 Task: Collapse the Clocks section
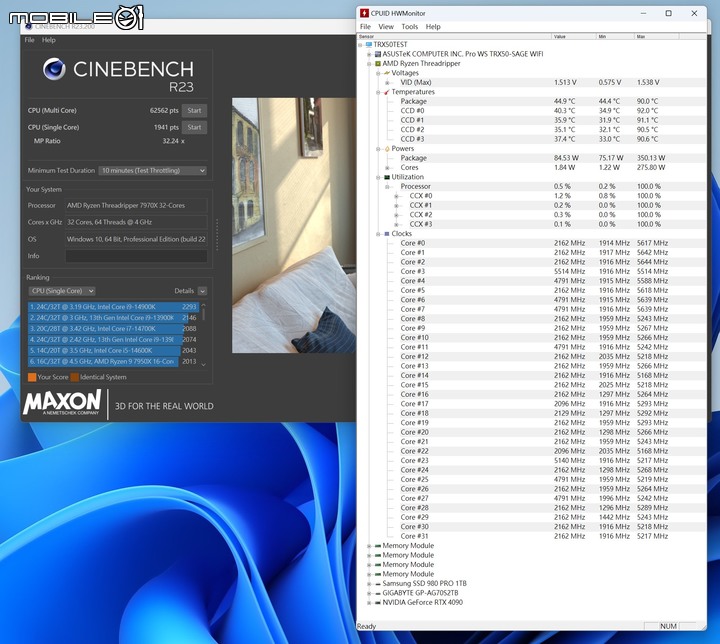tap(378, 234)
